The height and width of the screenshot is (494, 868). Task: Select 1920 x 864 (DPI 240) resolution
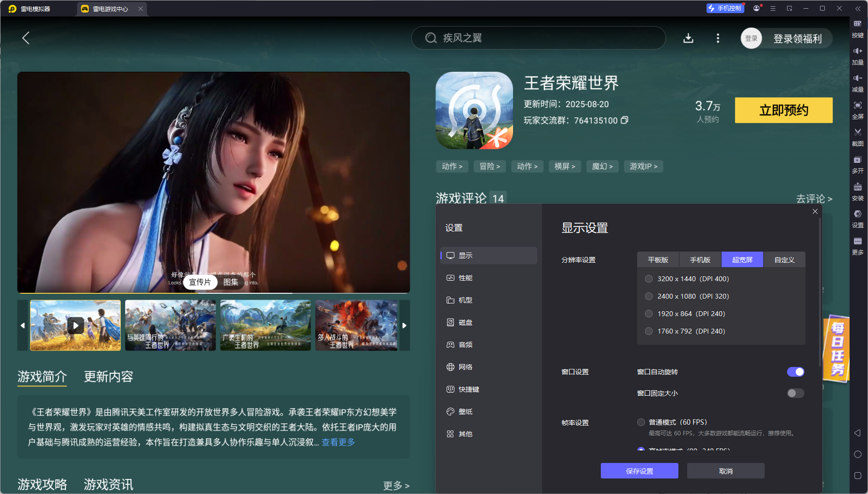pyautogui.click(x=649, y=314)
